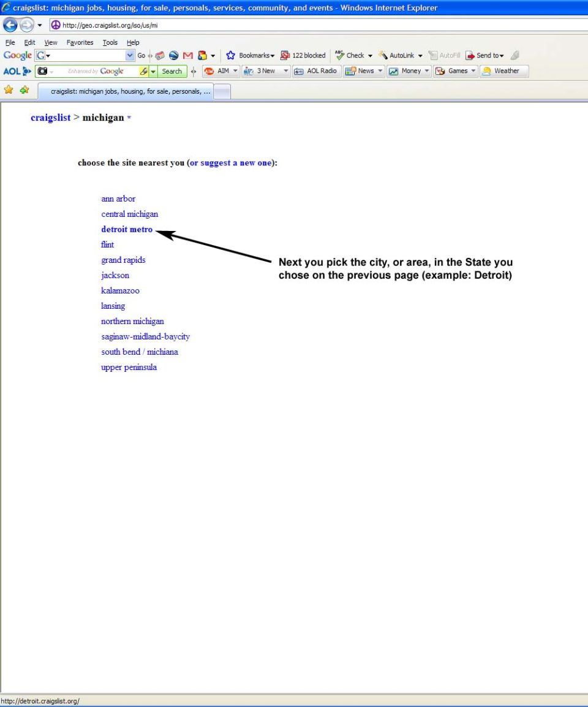Click the AOL search highlighter icon
Screen dimensions: 588x707
pos(144,71)
